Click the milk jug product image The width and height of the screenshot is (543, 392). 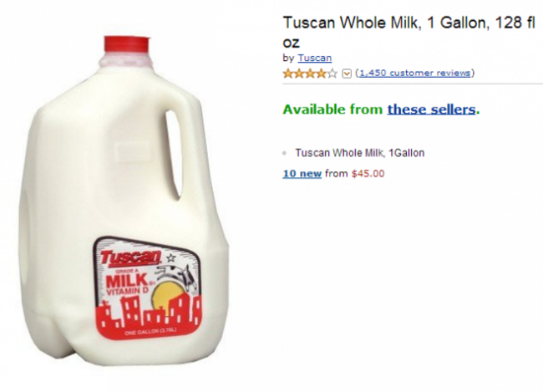click(124, 201)
